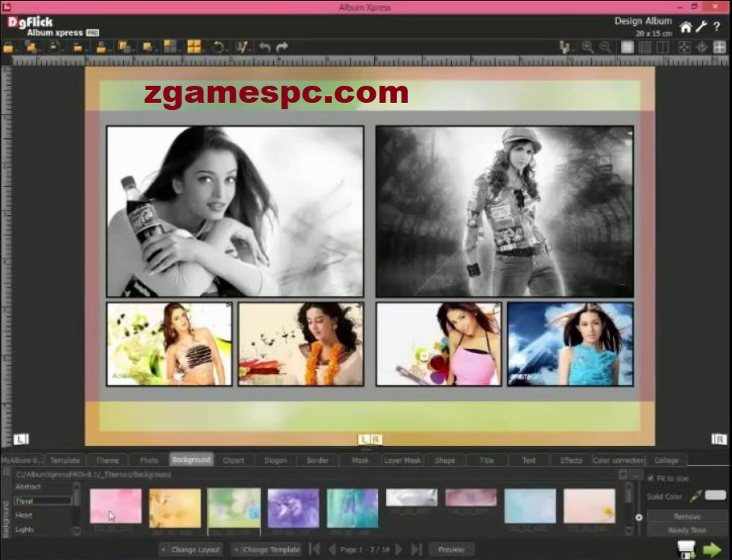This screenshot has height=560, width=732.
Task: Click the left page L marker
Action: click(x=20, y=439)
